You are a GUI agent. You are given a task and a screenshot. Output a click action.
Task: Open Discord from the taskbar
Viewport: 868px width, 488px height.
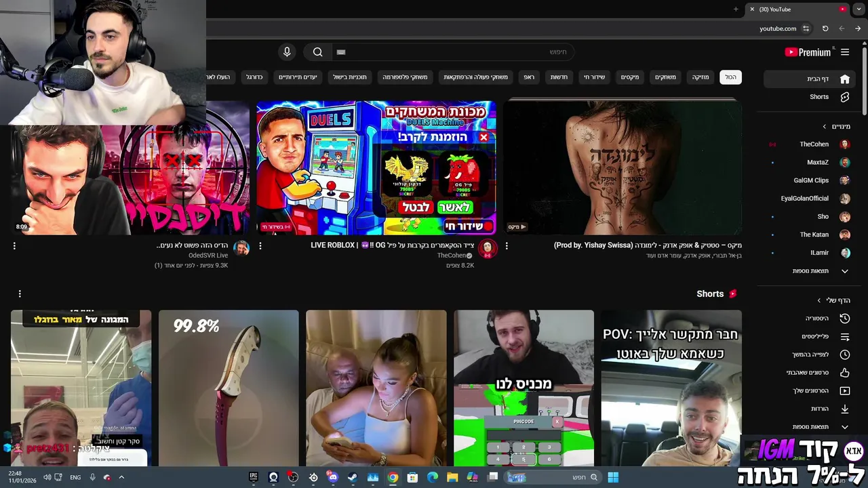332,477
